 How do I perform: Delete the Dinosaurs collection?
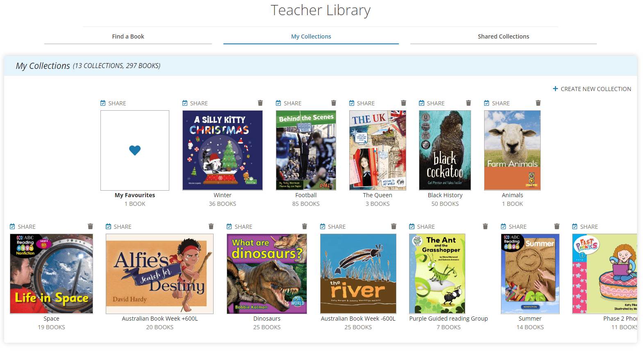[x=304, y=226]
